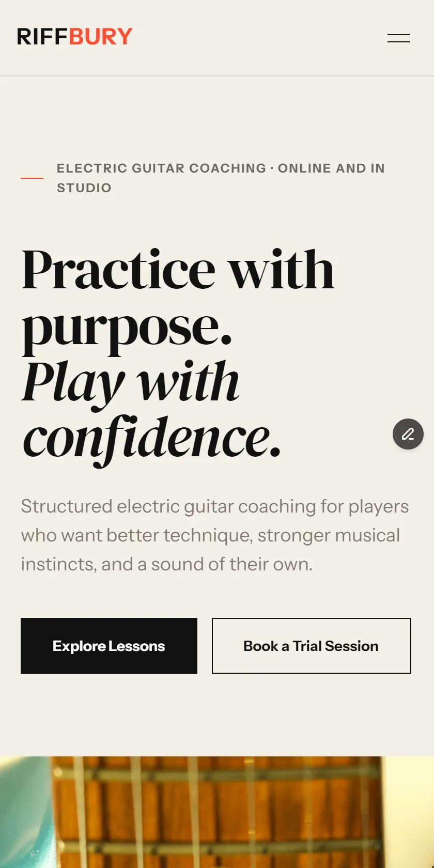Viewport: 434px width, 868px height.
Task: Click ONLINE AND IN in the tagline
Action: [331, 168]
